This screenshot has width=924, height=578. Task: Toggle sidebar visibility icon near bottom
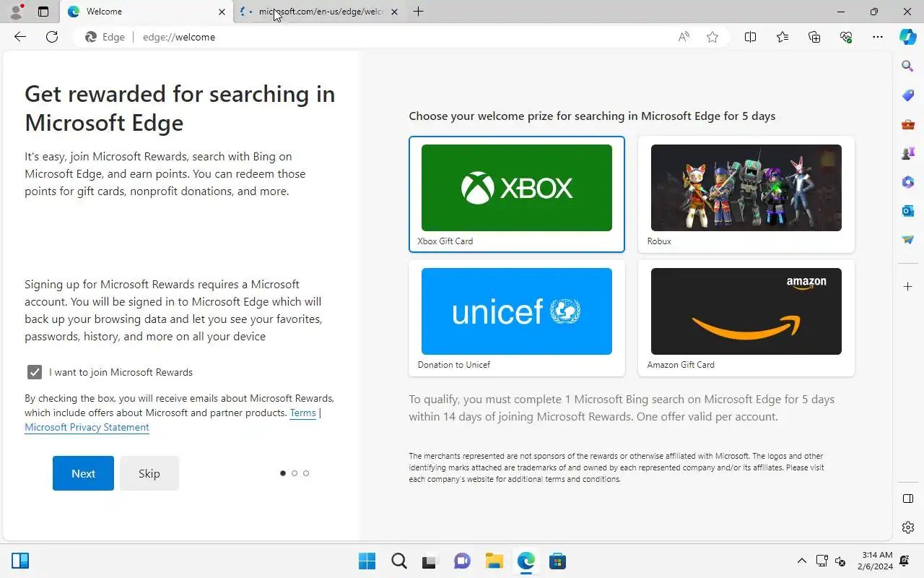(908, 499)
